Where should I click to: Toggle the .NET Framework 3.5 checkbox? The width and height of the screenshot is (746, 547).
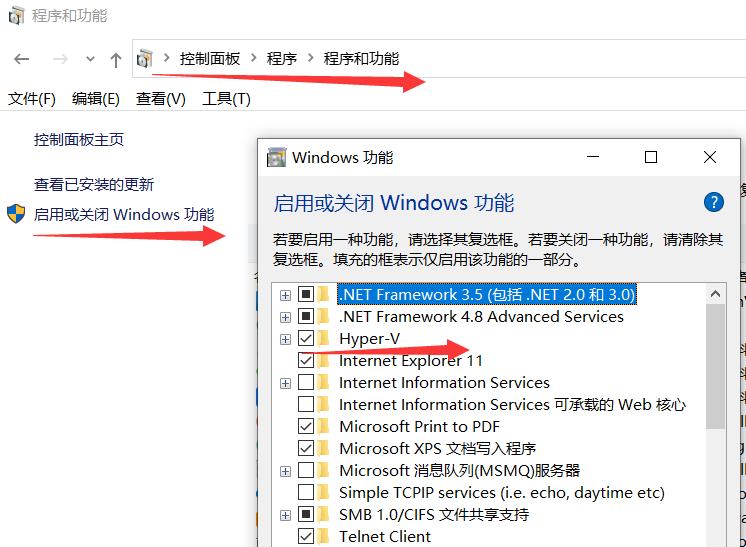tap(306, 294)
